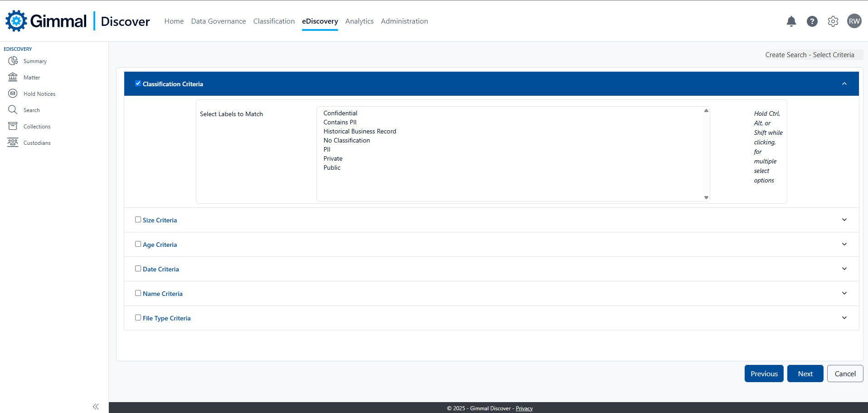Click the notifications bell icon
The height and width of the screenshot is (413, 868).
791,21
